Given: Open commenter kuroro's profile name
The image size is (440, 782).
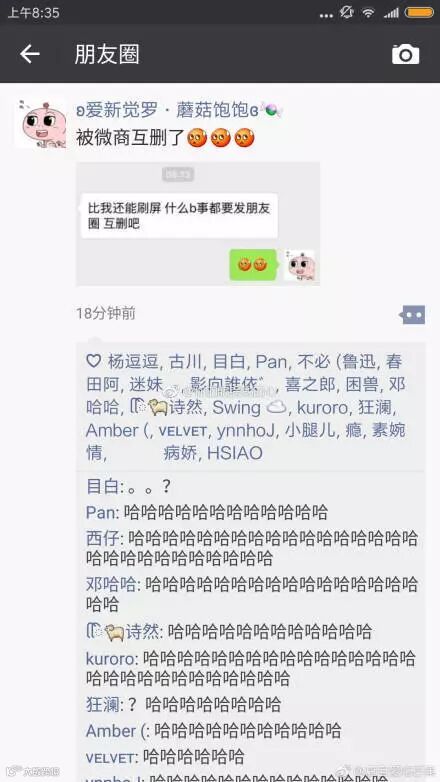Looking at the screenshot, I should click(110, 659).
